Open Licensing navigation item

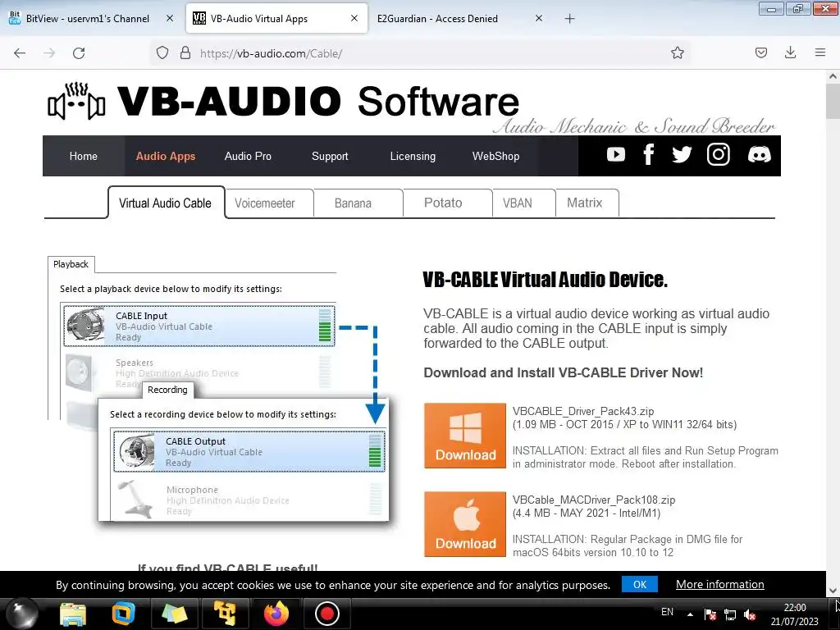pos(413,156)
